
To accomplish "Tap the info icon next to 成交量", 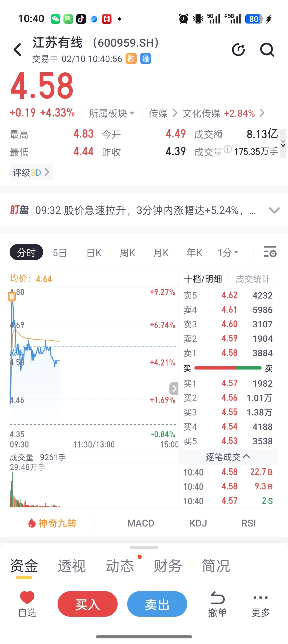I will [228, 149].
